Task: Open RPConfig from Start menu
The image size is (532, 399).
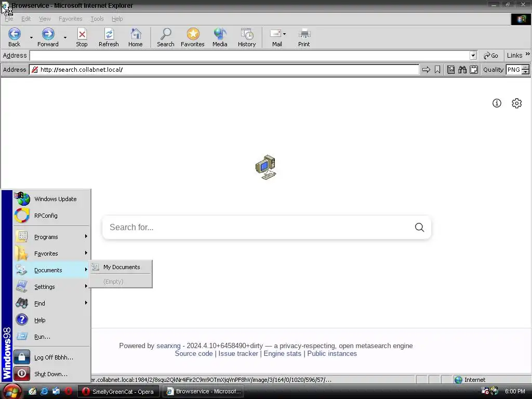Action: (x=51, y=216)
